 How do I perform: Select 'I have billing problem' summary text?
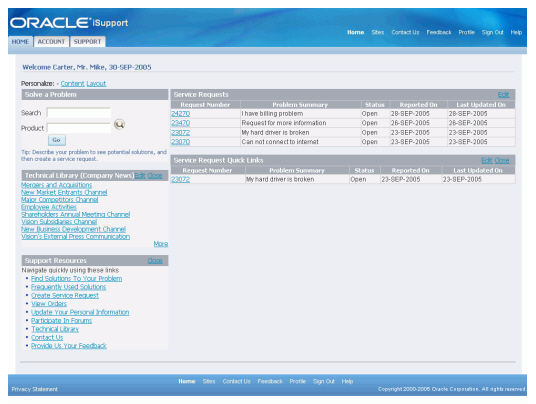coord(272,114)
